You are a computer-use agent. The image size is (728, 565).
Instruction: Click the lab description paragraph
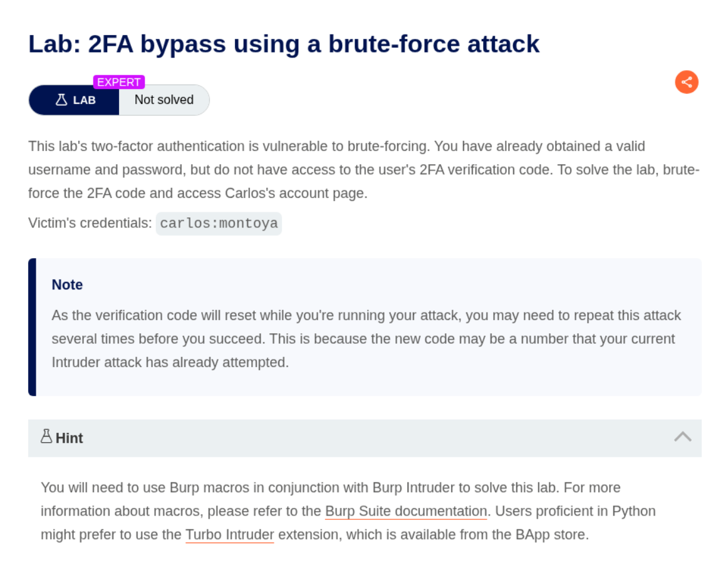[363, 170]
